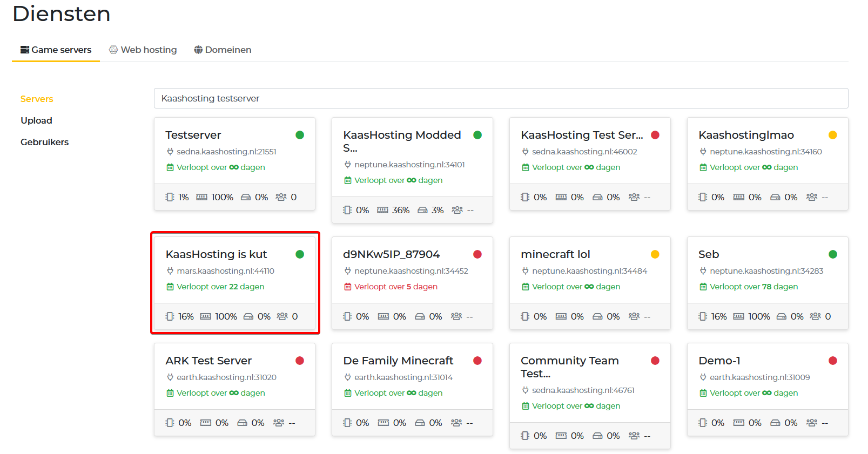Click the red status dot on ARK Test Server
The image size is (868, 454).
pos(300,361)
